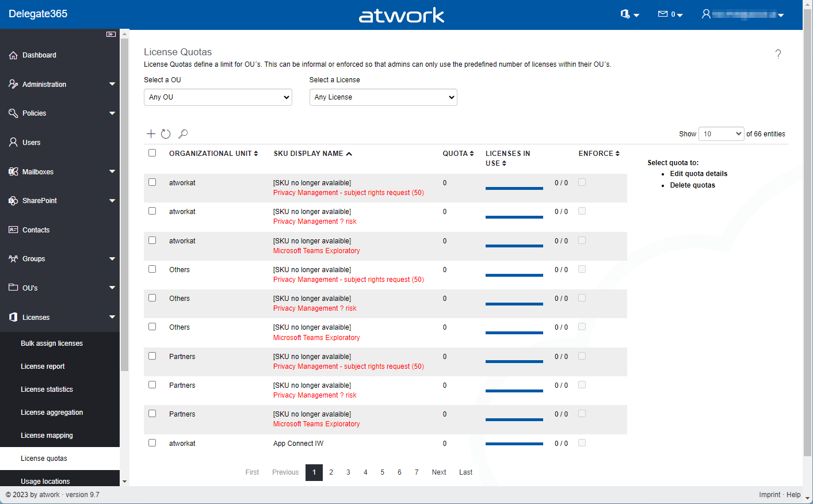Viewport: 813px width, 504px height.
Task: Open the Select a OU dropdown
Action: [x=217, y=97]
